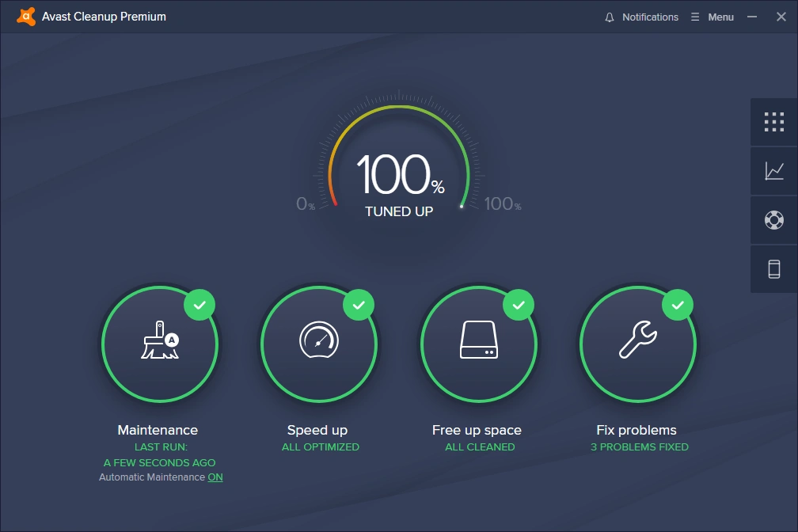The image size is (798, 532).
Task: Click the Avast logo in title bar
Action: point(26,17)
